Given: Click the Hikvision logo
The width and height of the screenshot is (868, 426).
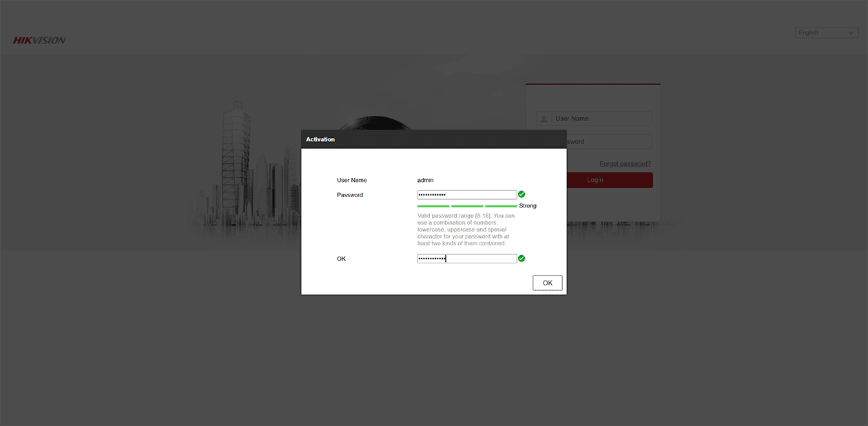Looking at the screenshot, I should click(x=39, y=41).
